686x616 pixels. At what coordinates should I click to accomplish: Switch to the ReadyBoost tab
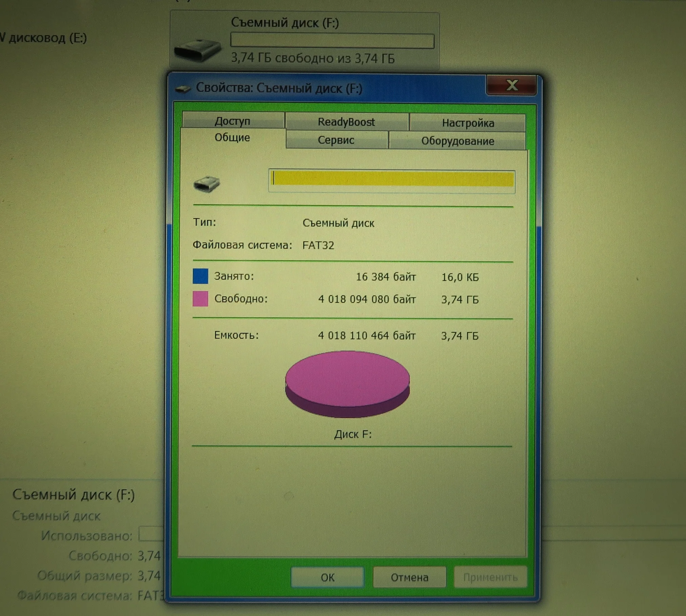coord(346,122)
